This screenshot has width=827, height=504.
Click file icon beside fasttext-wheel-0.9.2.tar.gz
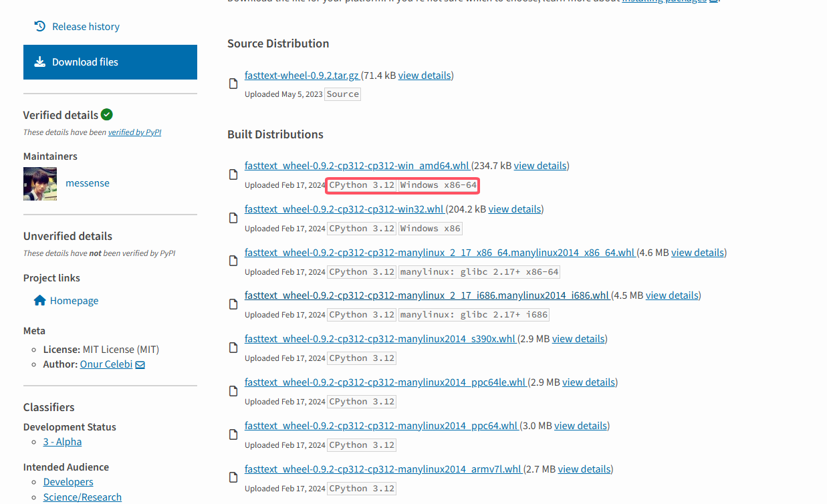pyautogui.click(x=233, y=84)
